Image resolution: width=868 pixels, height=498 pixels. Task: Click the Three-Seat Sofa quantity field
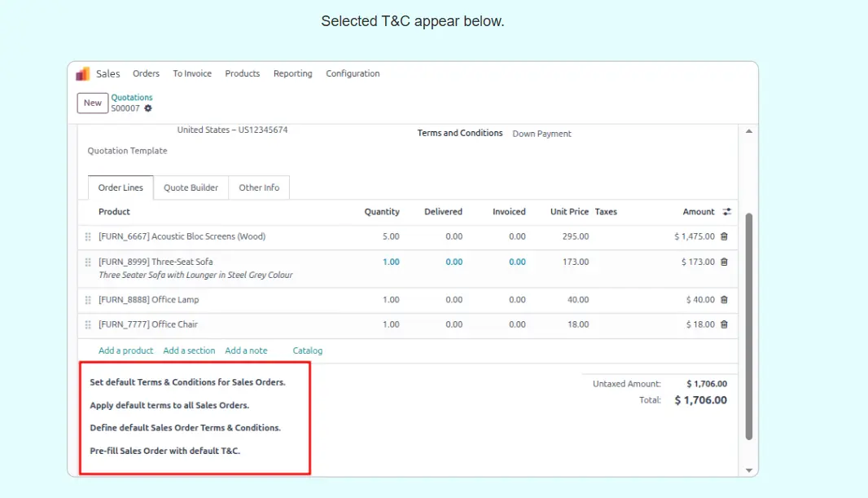pos(391,262)
